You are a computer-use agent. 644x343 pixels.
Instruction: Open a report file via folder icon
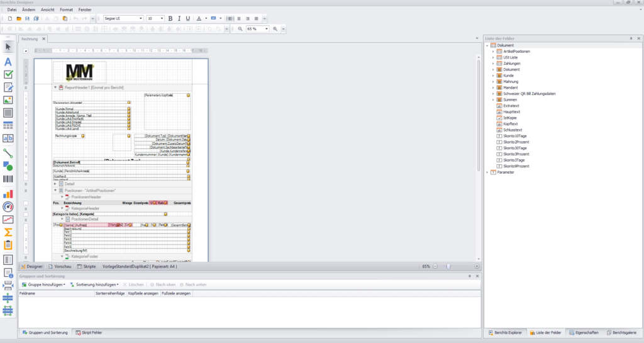(x=19, y=18)
